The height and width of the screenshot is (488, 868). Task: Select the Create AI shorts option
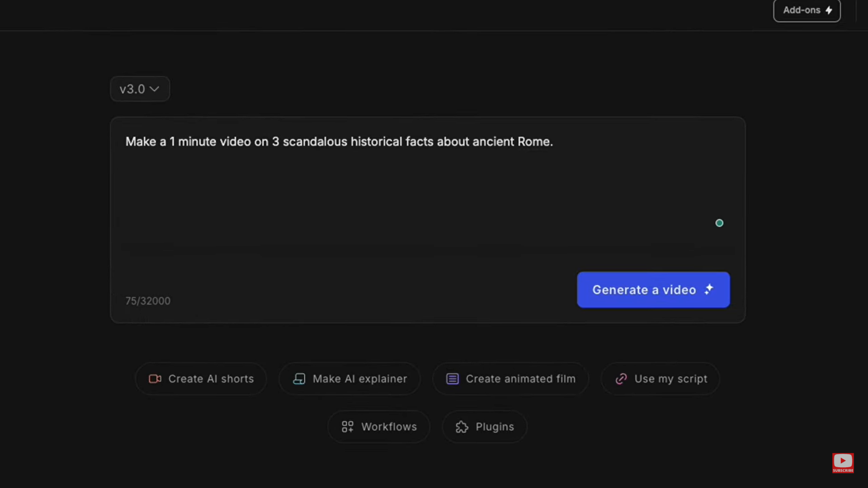coord(201,379)
